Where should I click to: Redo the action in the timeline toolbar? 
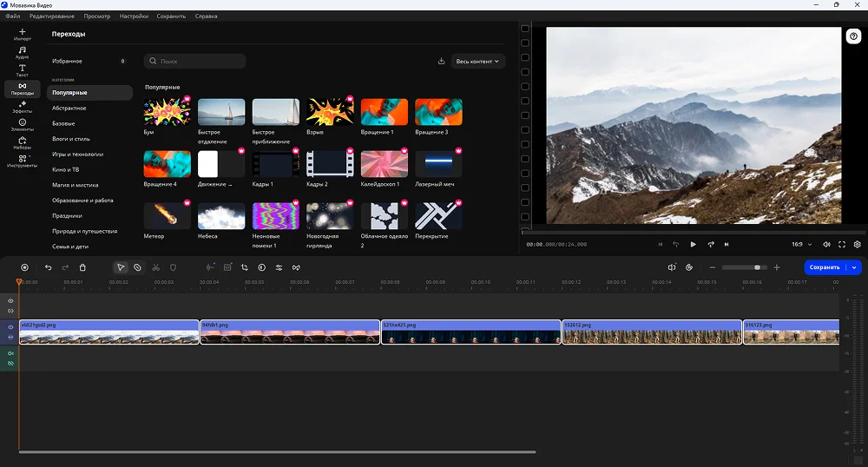(x=65, y=267)
